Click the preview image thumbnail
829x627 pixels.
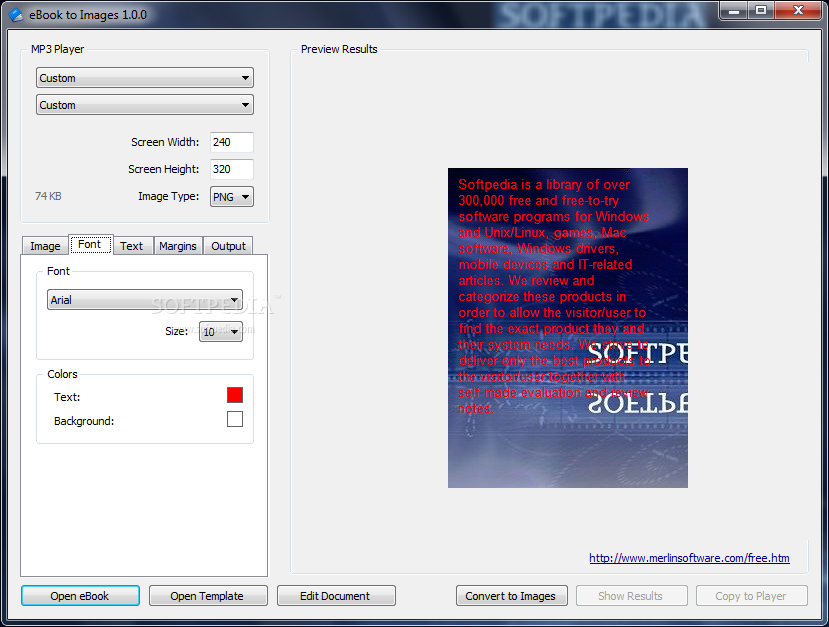tap(568, 328)
